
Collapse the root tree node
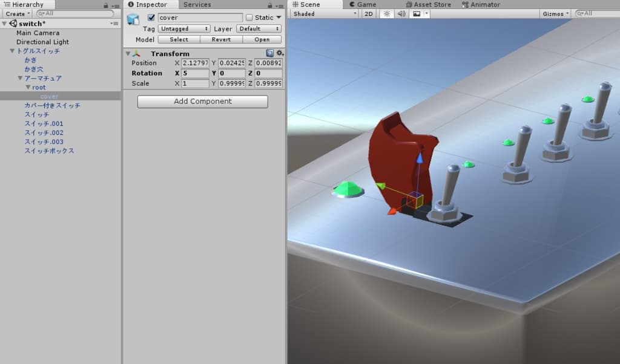28,87
